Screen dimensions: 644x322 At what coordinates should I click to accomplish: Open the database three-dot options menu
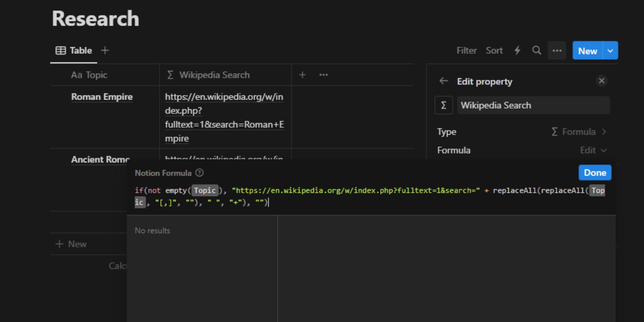coord(557,51)
